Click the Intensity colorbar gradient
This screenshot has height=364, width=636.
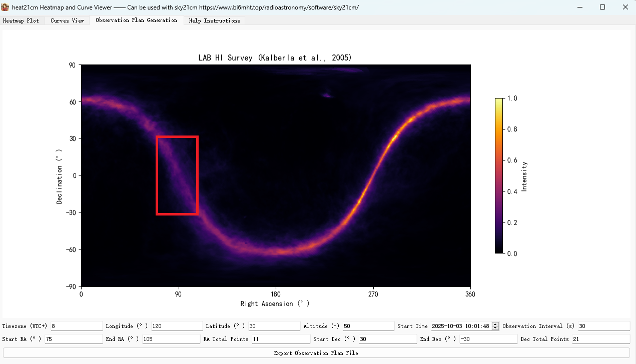tap(499, 175)
